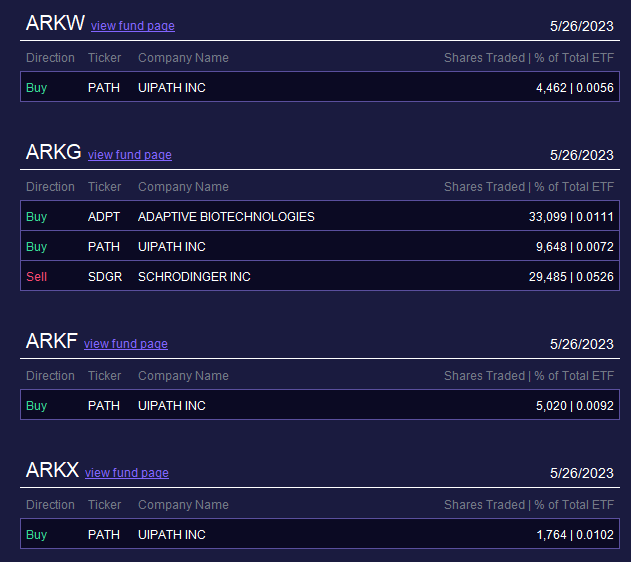This screenshot has width=631, height=562.
Task: Click value 33,099 | 0.0111
Action: point(571,217)
